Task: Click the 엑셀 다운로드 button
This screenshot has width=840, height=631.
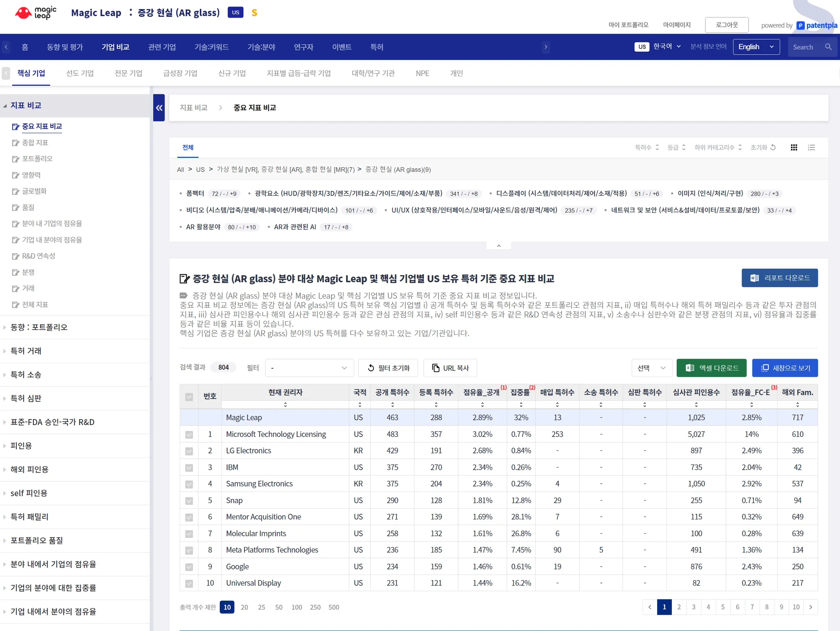Action: point(711,368)
